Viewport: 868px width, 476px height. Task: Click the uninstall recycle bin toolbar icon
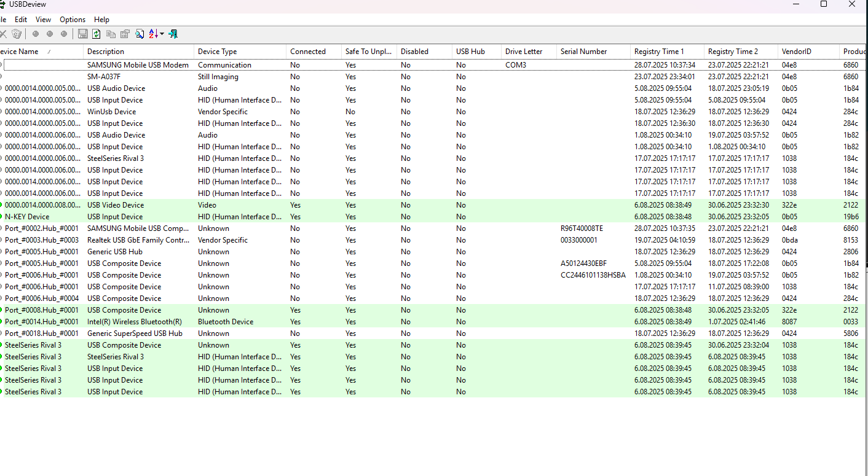pos(17,34)
